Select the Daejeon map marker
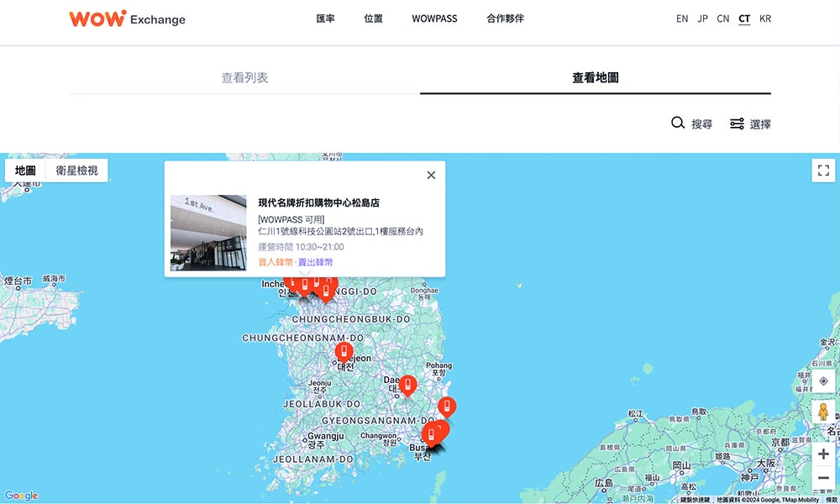Screen dimensions: 840x504 click(344, 352)
